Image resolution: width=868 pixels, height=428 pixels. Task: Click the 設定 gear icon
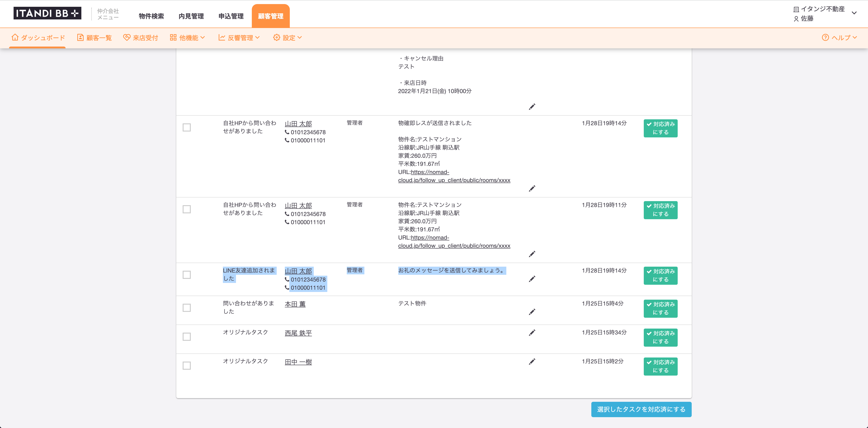277,37
